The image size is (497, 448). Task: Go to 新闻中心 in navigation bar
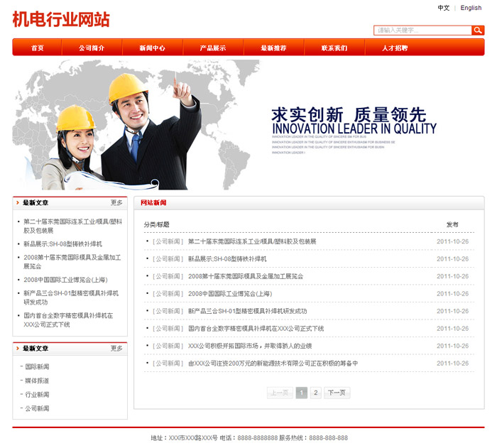152,48
